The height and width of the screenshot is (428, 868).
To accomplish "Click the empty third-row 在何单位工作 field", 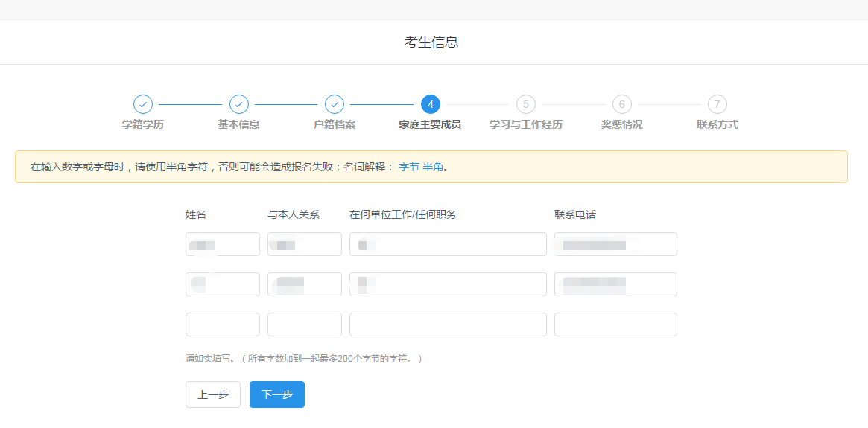I will coord(448,325).
